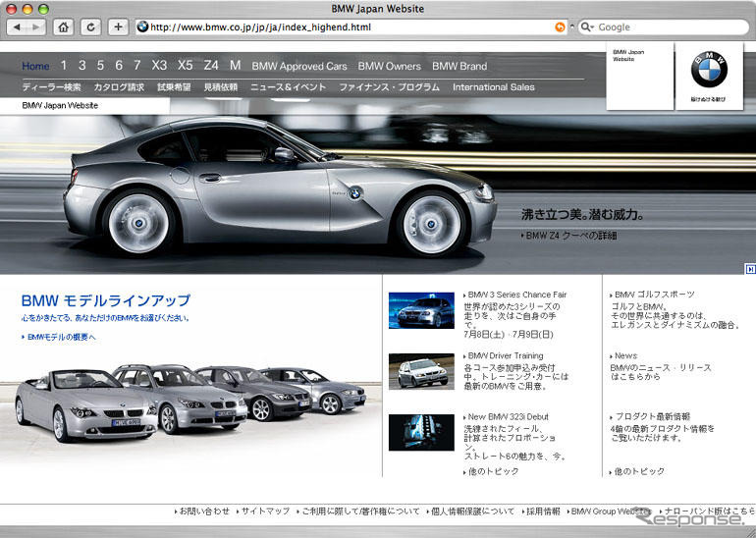Click BMWモデルの概要へ link
This screenshot has width=756, height=538.
coord(59,337)
